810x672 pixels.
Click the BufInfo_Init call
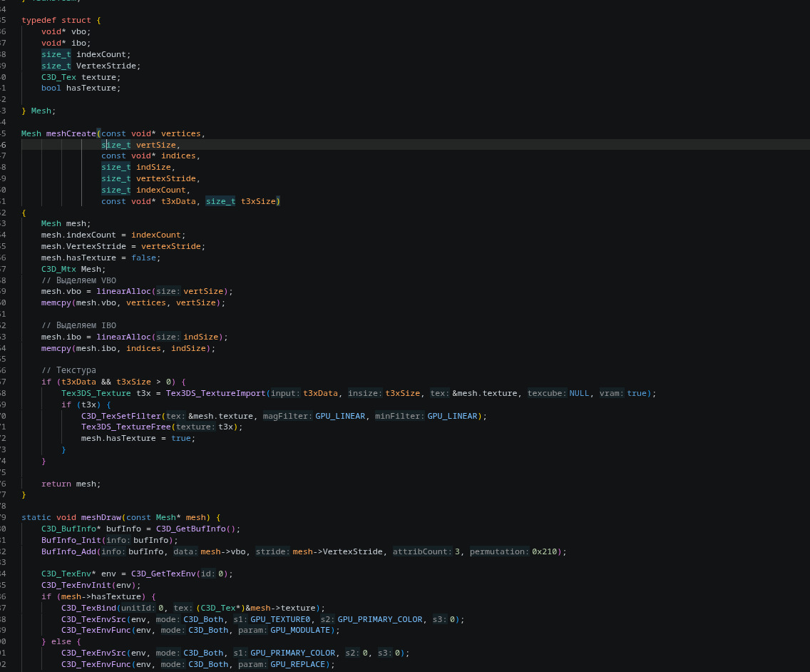[x=71, y=539]
